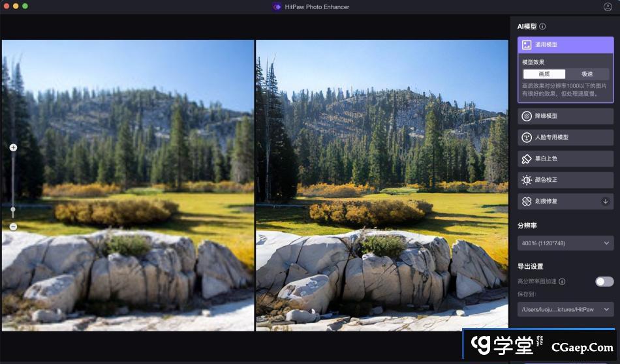Expand the save path /Users/luoju dropdown
Image resolution: width=620 pixels, height=364 pixels.
tap(565, 310)
